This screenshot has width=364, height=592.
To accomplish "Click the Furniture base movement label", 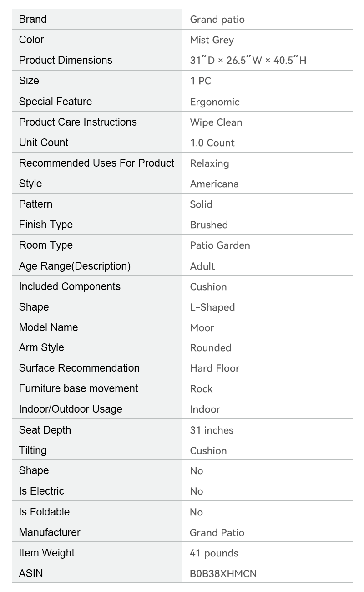I will (78, 388).
